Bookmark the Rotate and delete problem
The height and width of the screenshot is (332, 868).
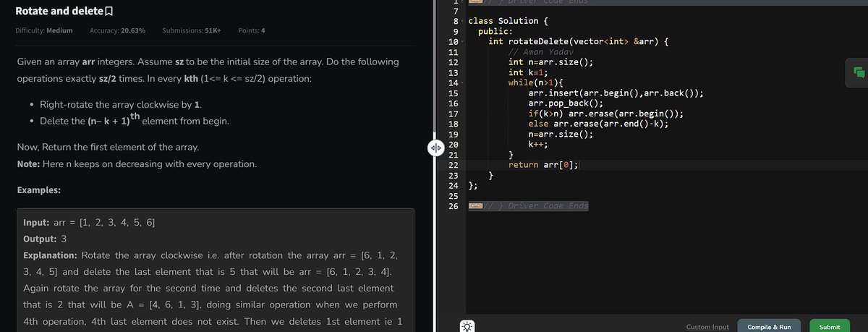pyautogui.click(x=109, y=12)
